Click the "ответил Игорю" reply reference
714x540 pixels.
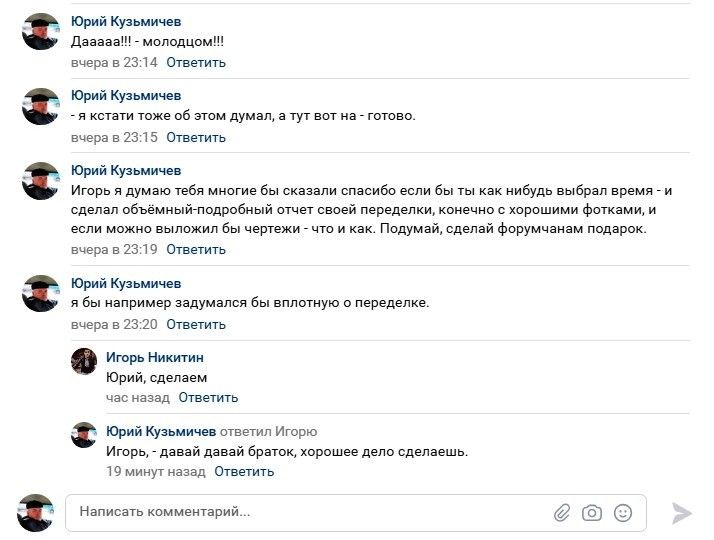click(x=269, y=431)
